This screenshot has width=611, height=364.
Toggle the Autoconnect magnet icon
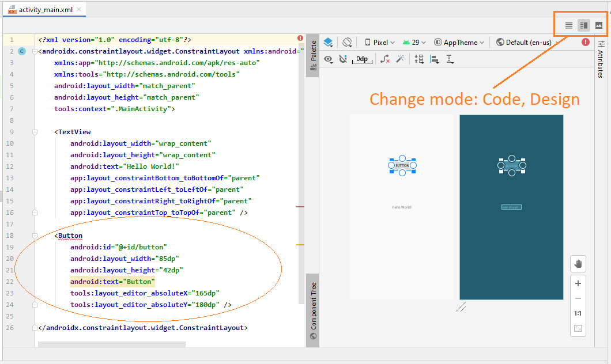pos(343,59)
